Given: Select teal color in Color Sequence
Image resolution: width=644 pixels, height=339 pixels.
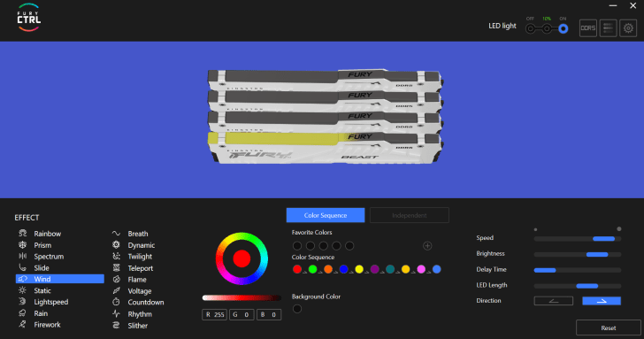Looking at the screenshot, I should 390,269.
